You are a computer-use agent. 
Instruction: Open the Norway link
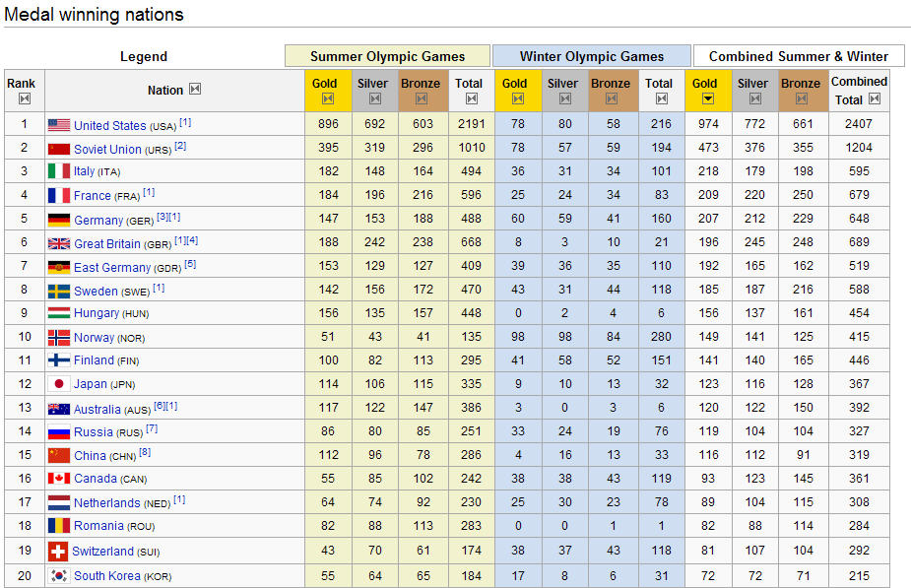94,338
